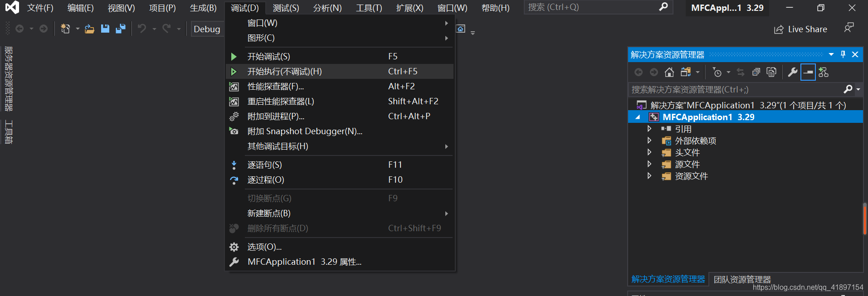Open the 生成(B) menu
The height and width of the screenshot is (296, 868).
tap(203, 8)
